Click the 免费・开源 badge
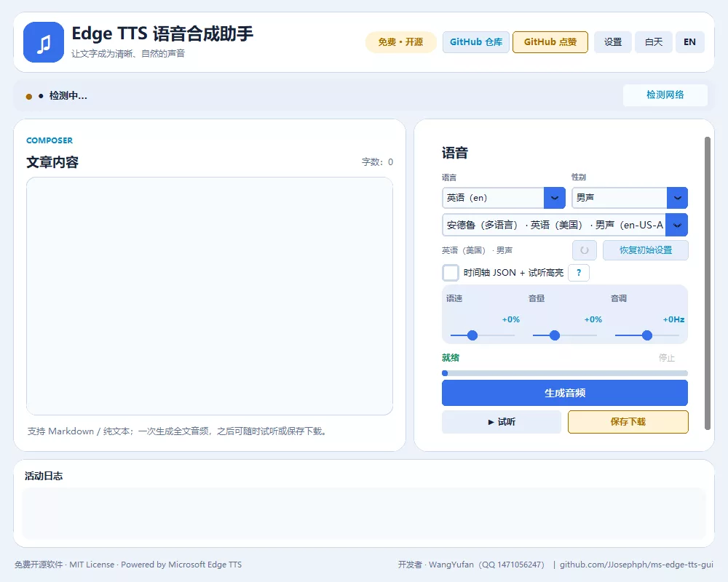Screen dimensions: 728x582 point(400,42)
